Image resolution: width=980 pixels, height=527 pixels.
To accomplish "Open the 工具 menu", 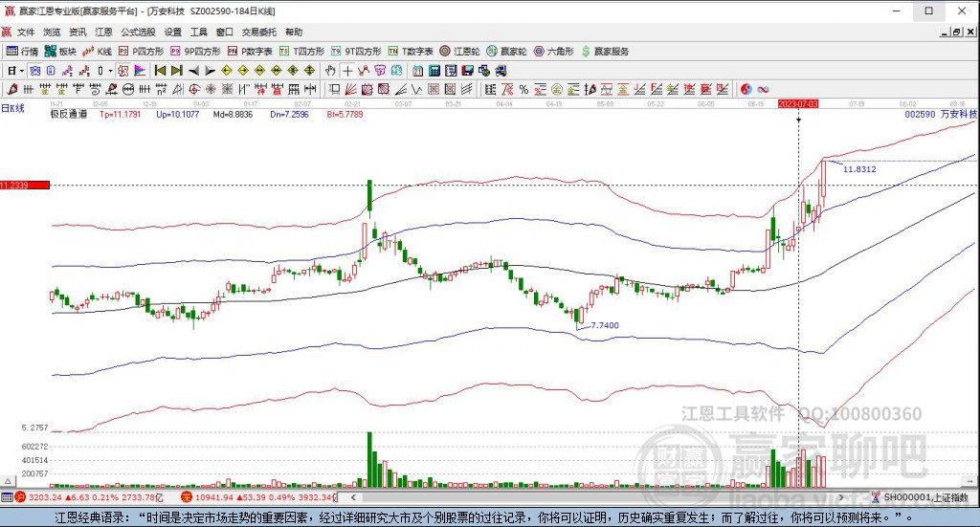I will point(199,32).
